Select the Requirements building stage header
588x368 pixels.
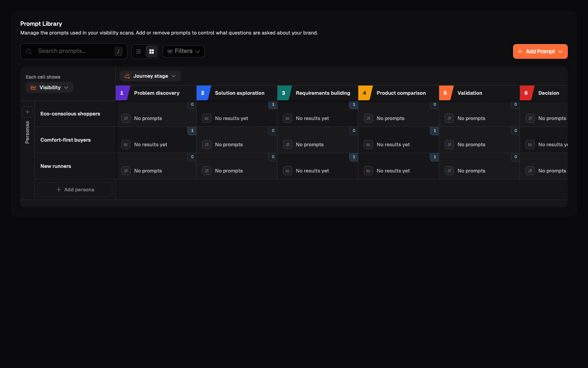[x=318, y=93]
